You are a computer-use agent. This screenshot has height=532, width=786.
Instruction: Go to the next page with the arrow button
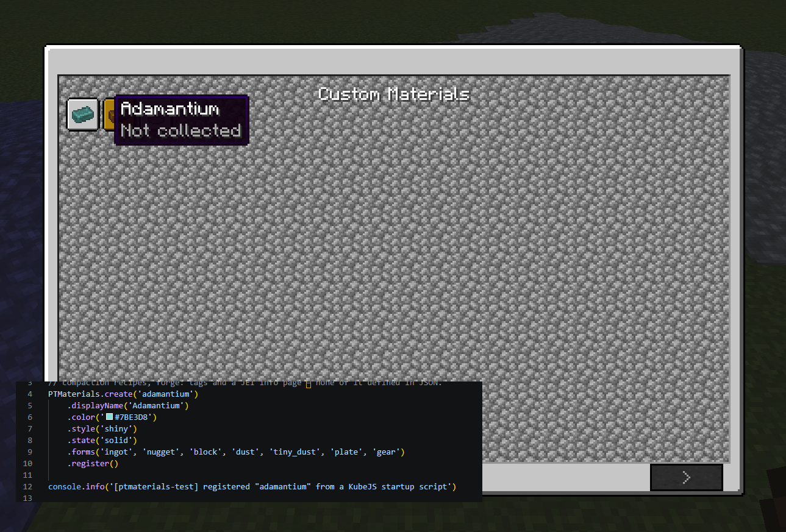[687, 477]
